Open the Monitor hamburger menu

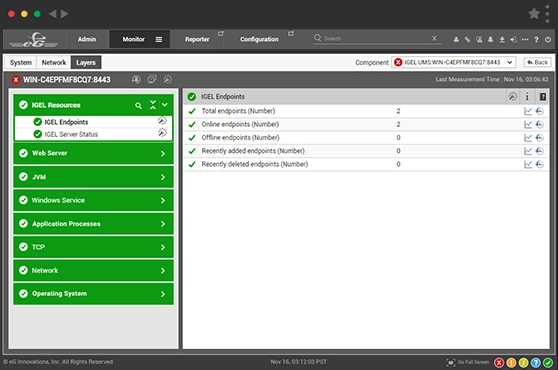point(159,39)
